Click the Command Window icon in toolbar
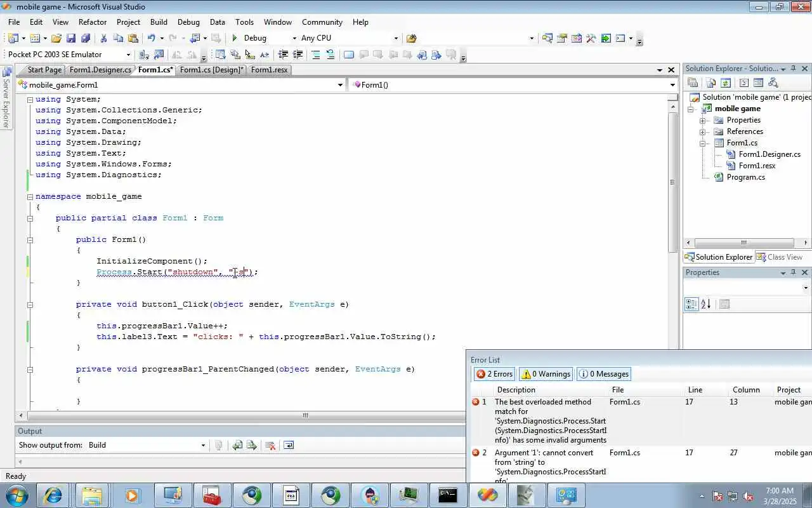 (x=620, y=38)
